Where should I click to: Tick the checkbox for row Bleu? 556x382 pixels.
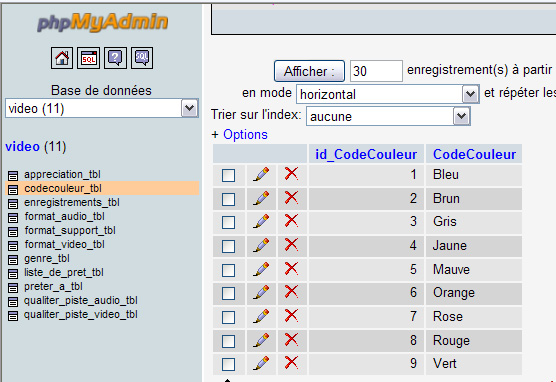tap(228, 175)
